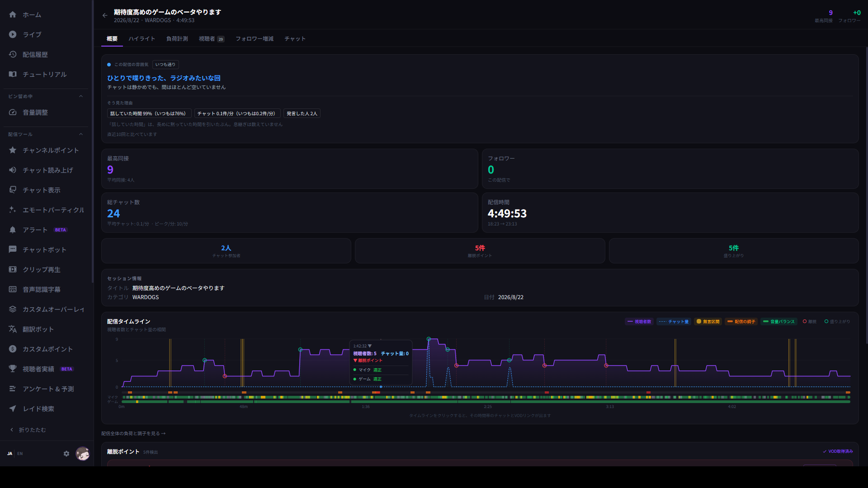Open 翻訳ボット translate icon

click(x=13, y=329)
